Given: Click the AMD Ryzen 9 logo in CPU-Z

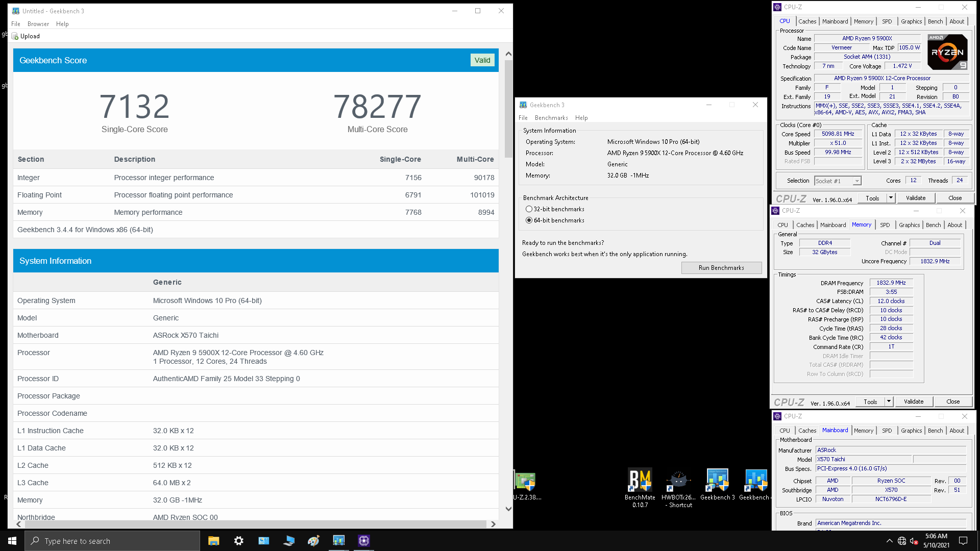Looking at the screenshot, I should pyautogui.click(x=947, y=52).
